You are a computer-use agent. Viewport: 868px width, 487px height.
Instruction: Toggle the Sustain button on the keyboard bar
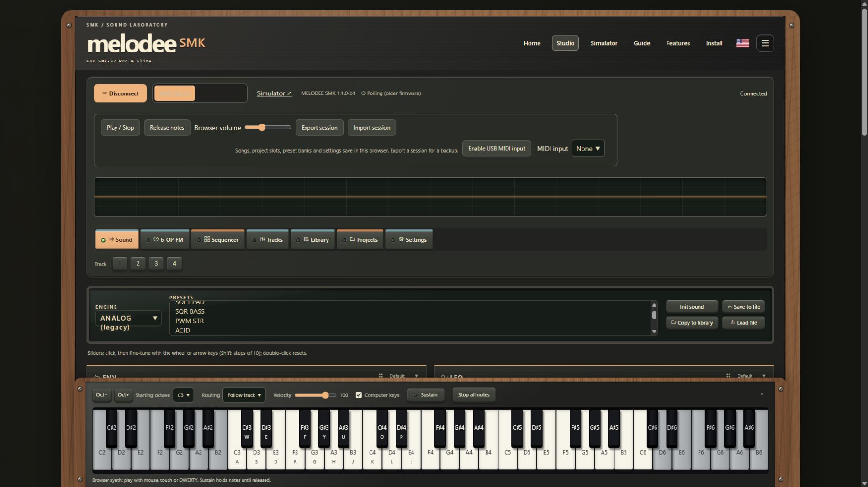pos(425,395)
